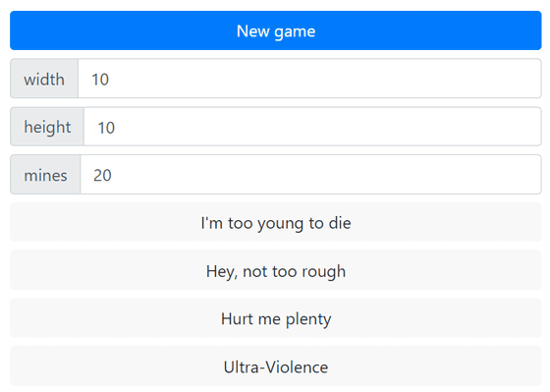The width and height of the screenshot is (550, 392).
Task: Click empty area of the mines field
Action: coord(326,175)
